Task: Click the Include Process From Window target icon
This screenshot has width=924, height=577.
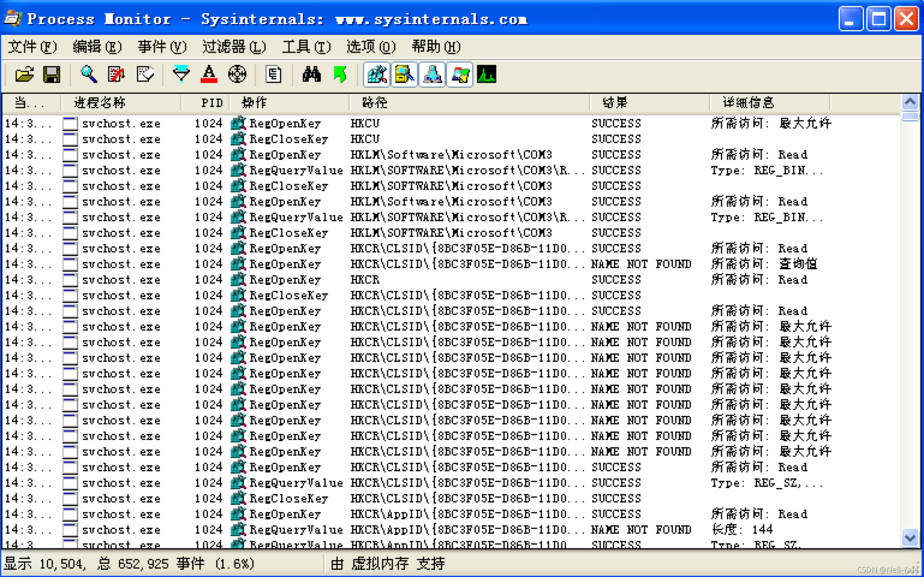Action: tap(237, 75)
